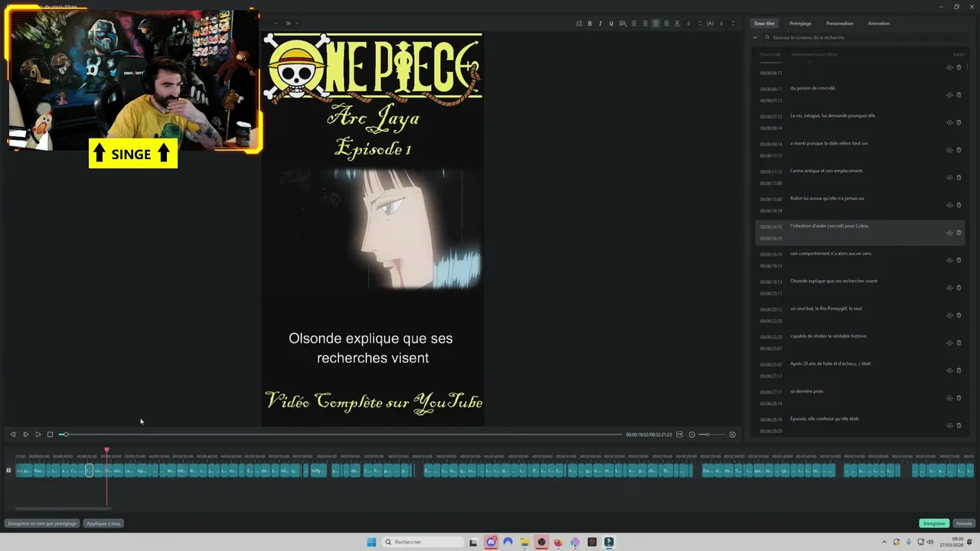Split subtitle 'son comportement n'a alors aucun sens.'
The image size is (980, 551).
coord(949,260)
